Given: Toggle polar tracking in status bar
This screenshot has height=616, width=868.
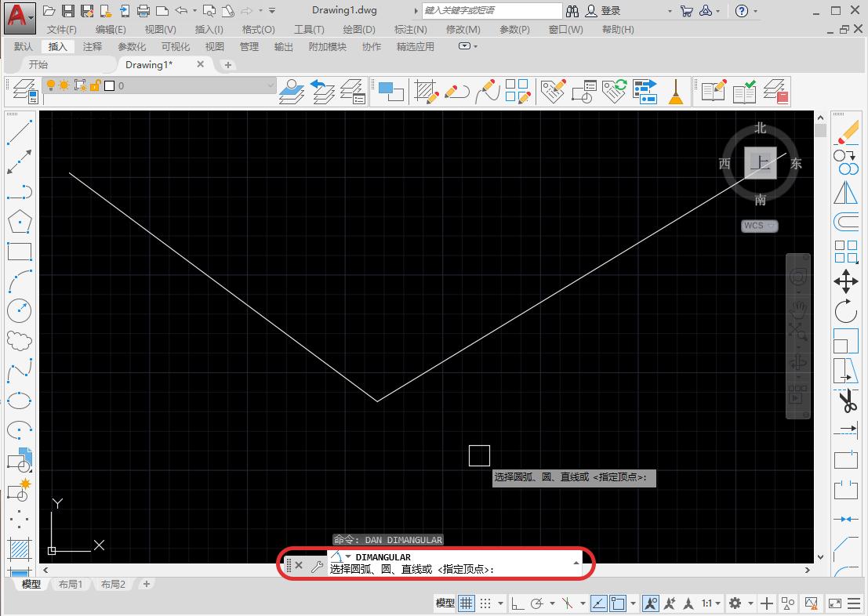Looking at the screenshot, I should click(x=538, y=603).
